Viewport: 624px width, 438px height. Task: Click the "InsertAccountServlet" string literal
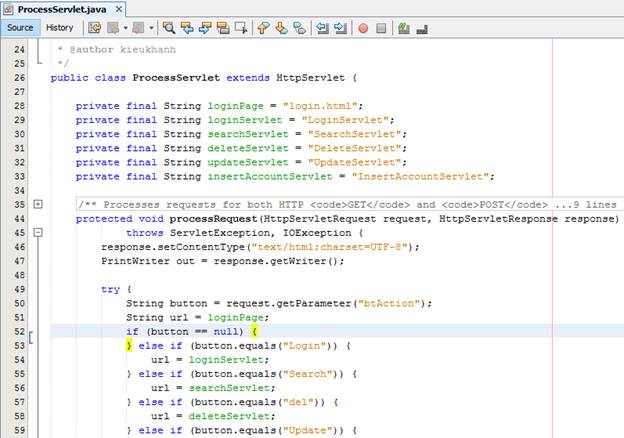420,176
